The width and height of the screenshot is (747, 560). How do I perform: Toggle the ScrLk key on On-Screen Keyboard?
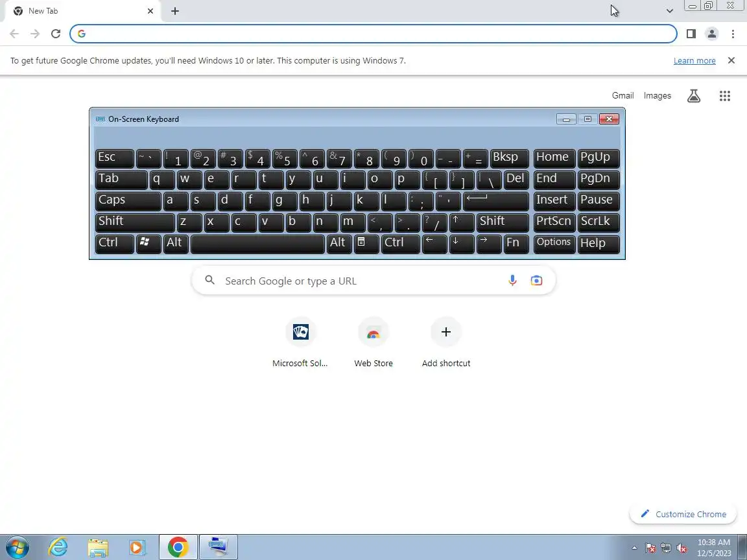tap(599, 222)
